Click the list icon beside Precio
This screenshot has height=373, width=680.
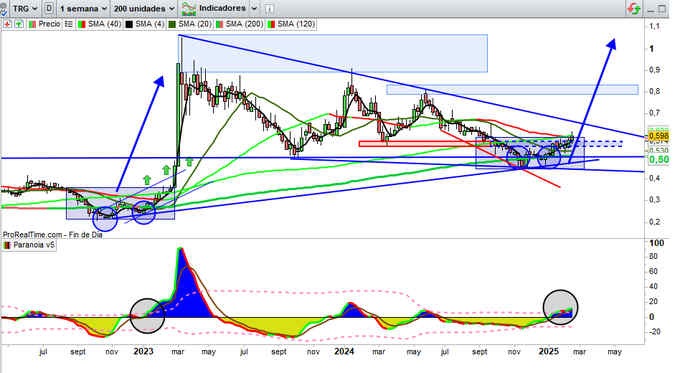(x=69, y=24)
